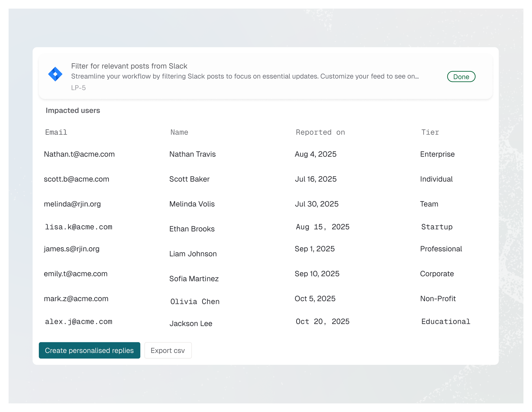Click the lisa.k@acme.com email cell
The width and height of the screenshot is (532, 412).
79,227
